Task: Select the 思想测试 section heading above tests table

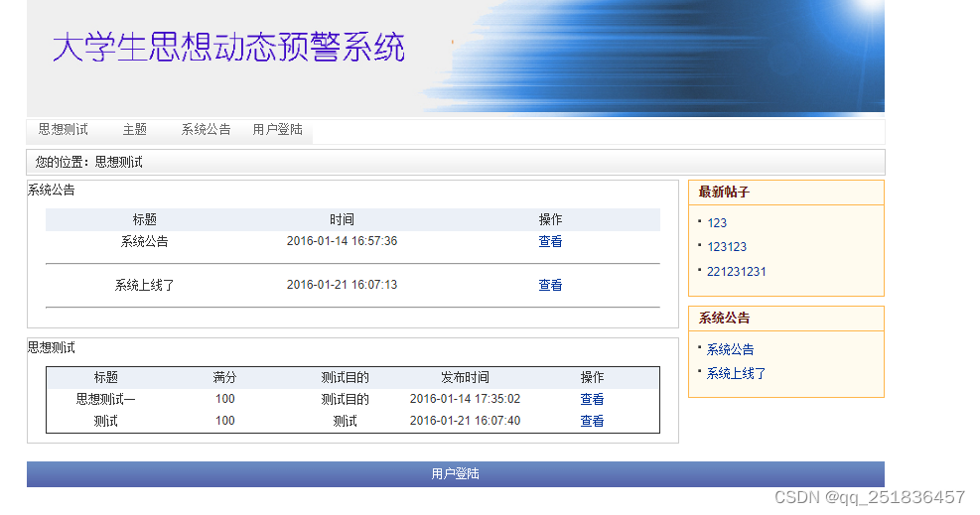Action: tap(52, 347)
